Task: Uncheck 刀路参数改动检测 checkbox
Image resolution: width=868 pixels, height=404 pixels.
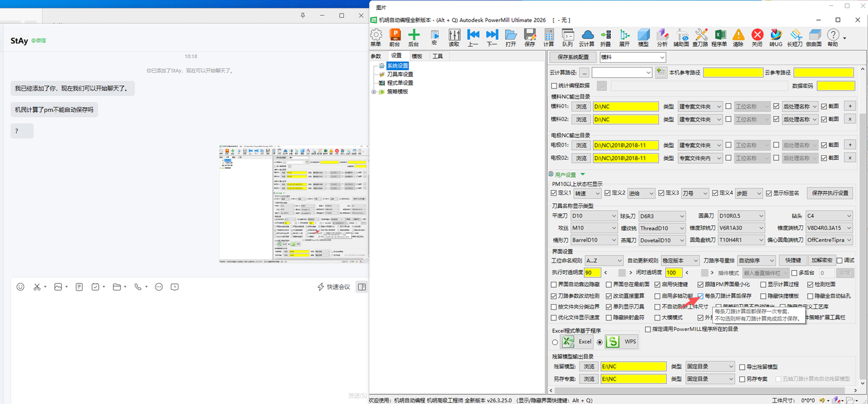Action: (x=554, y=296)
